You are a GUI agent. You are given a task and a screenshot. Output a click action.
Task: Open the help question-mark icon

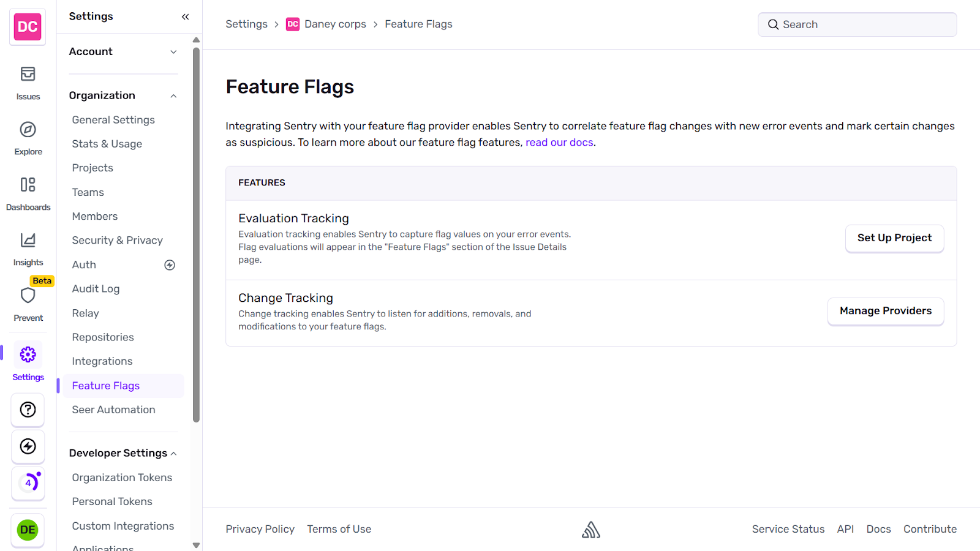coord(28,410)
